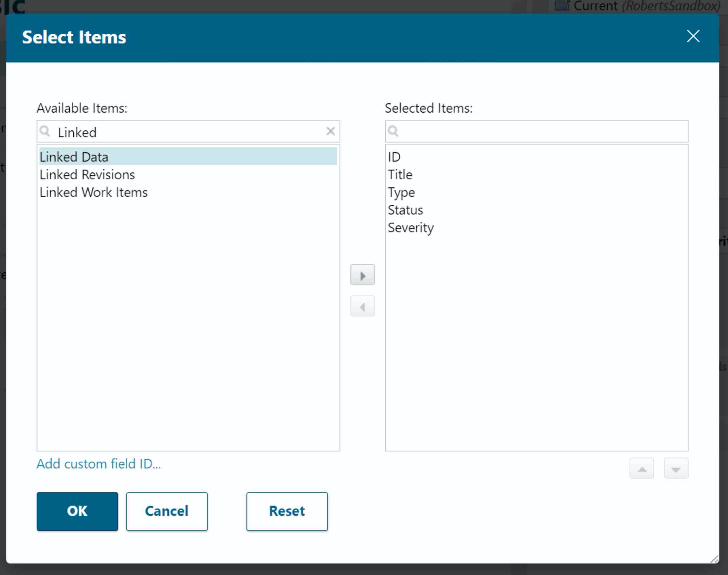Select Severity in Selected Items

point(411,228)
